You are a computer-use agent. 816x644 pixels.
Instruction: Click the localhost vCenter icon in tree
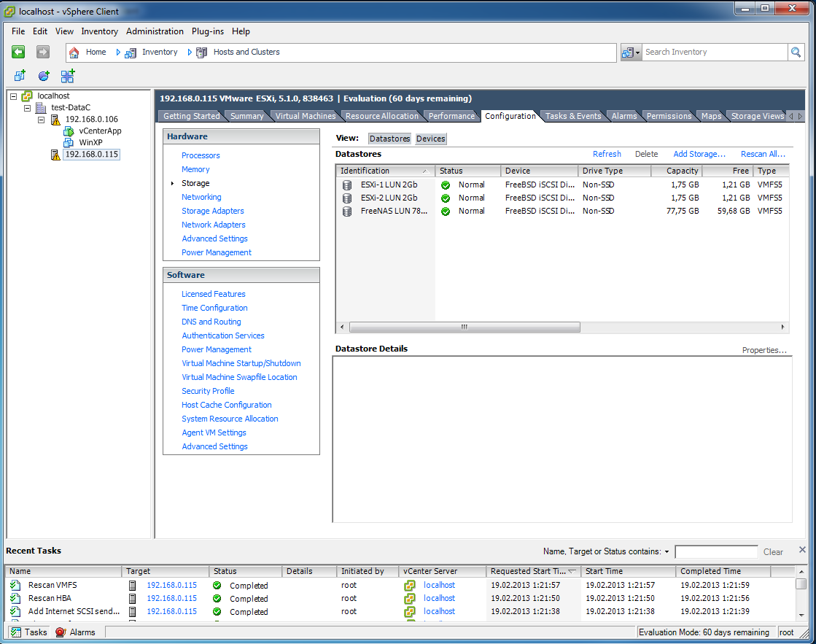click(27, 96)
